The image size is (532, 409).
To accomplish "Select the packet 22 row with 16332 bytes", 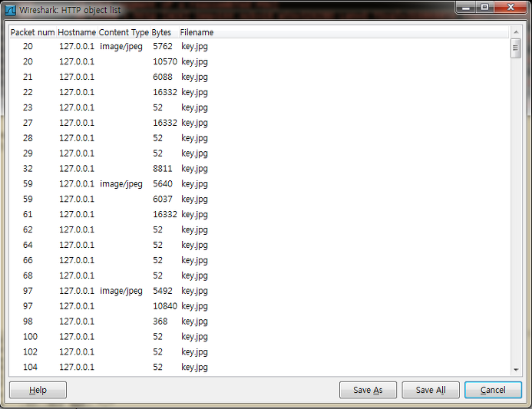I will click(x=259, y=92).
